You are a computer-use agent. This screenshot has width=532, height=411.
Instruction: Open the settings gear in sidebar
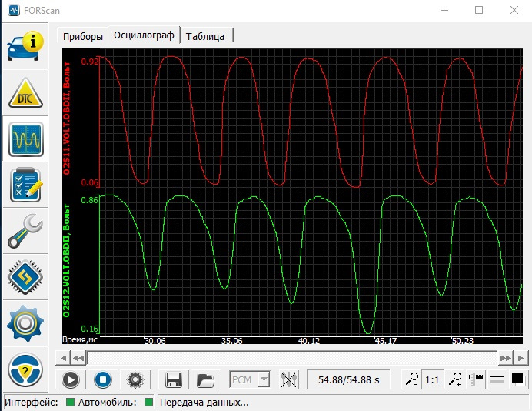pos(25,323)
